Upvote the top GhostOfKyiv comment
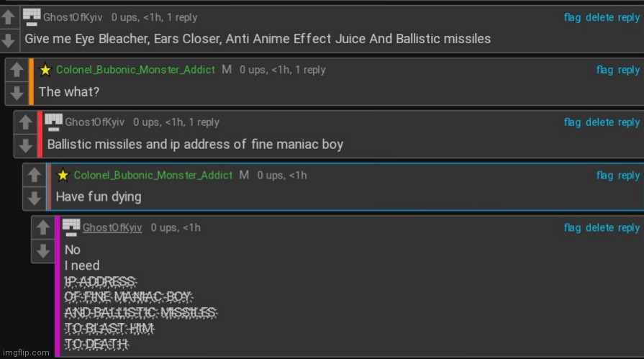The height and width of the screenshot is (359, 644). click(x=9, y=18)
